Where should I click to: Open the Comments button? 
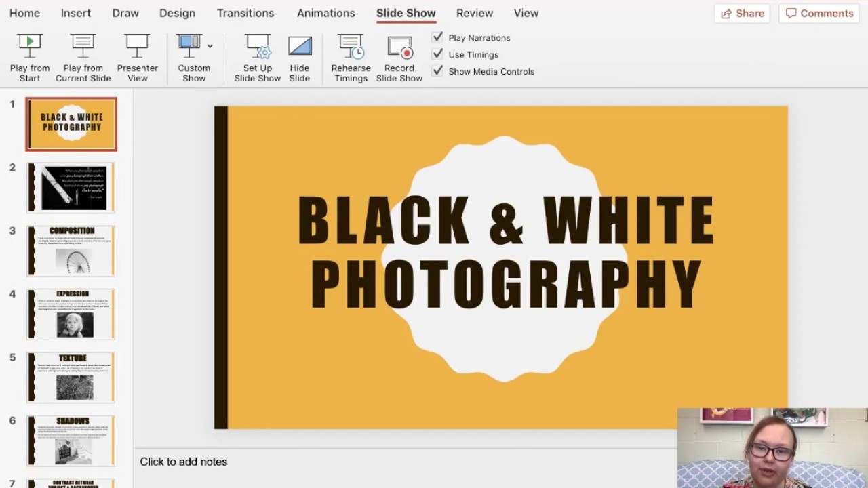(x=819, y=13)
